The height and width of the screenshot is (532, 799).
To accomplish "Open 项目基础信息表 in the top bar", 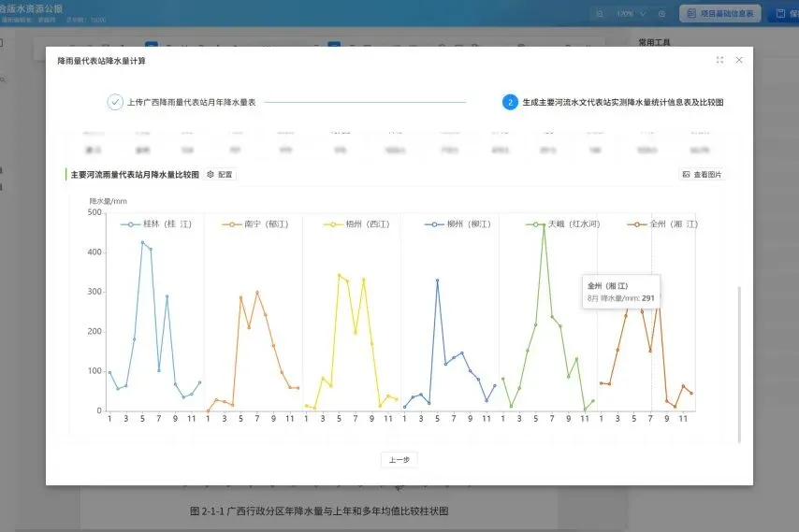I will (x=720, y=13).
